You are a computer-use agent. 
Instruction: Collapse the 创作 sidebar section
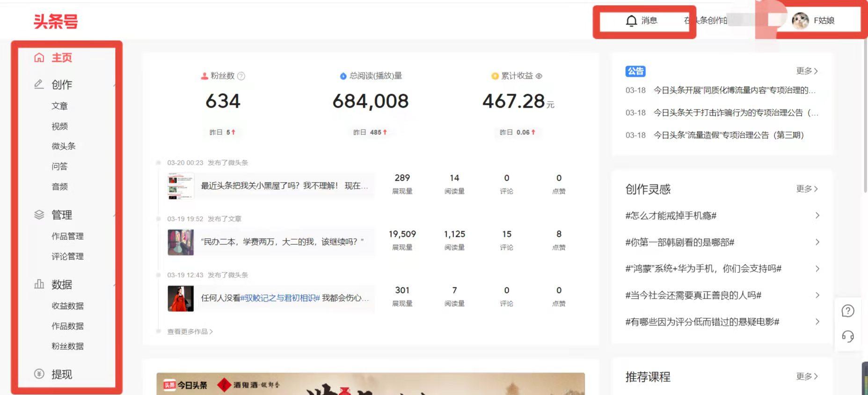pos(114,85)
